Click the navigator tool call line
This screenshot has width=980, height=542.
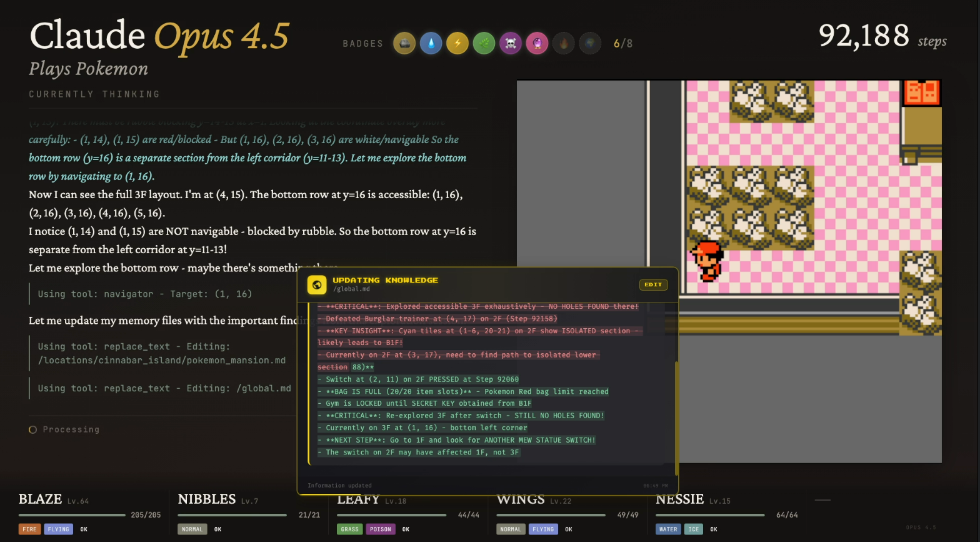[x=145, y=294]
